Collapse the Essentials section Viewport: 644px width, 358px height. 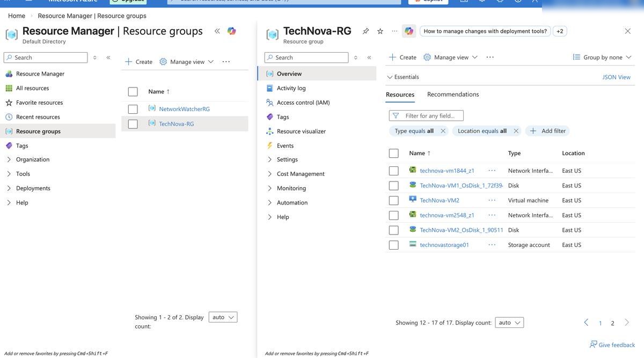tap(403, 77)
